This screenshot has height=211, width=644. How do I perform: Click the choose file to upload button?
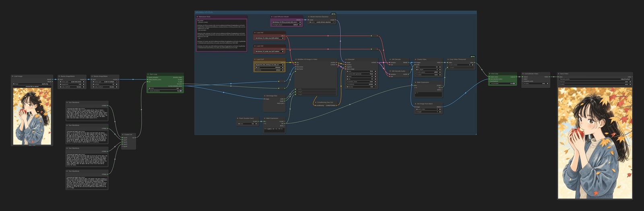pos(32,87)
